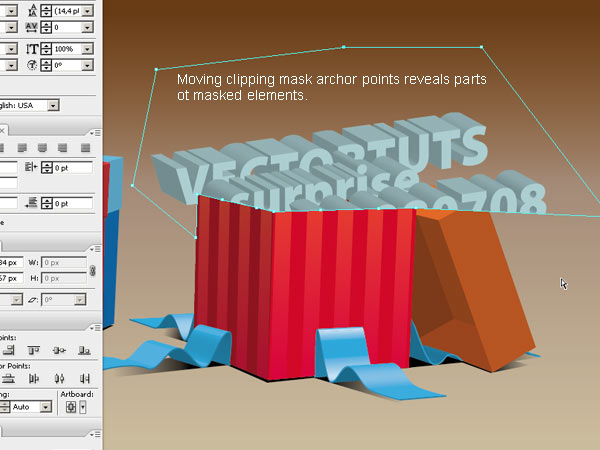Screen dimensions: 600x450
Task: Click the right indent icon in the Paragraph panel
Action: [31, 167]
